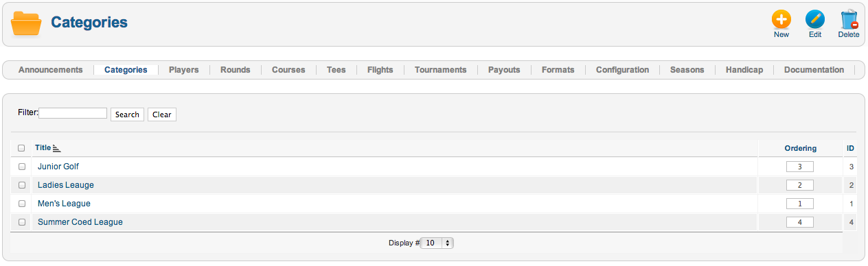Go to the Handicap tab

coord(744,70)
